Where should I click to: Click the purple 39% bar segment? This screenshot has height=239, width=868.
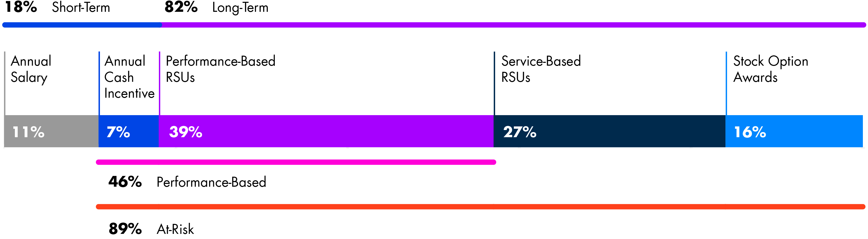[x=326, y=131]
